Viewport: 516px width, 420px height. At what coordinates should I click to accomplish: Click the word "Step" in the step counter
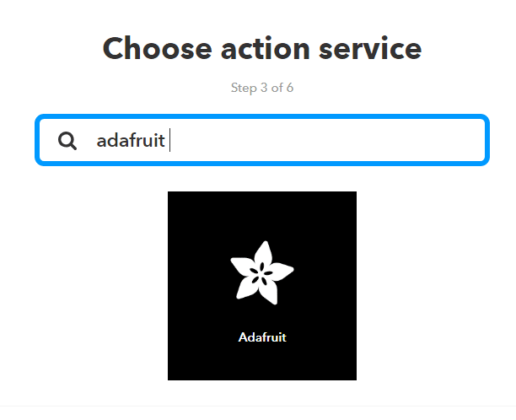(x=244, y=88)
